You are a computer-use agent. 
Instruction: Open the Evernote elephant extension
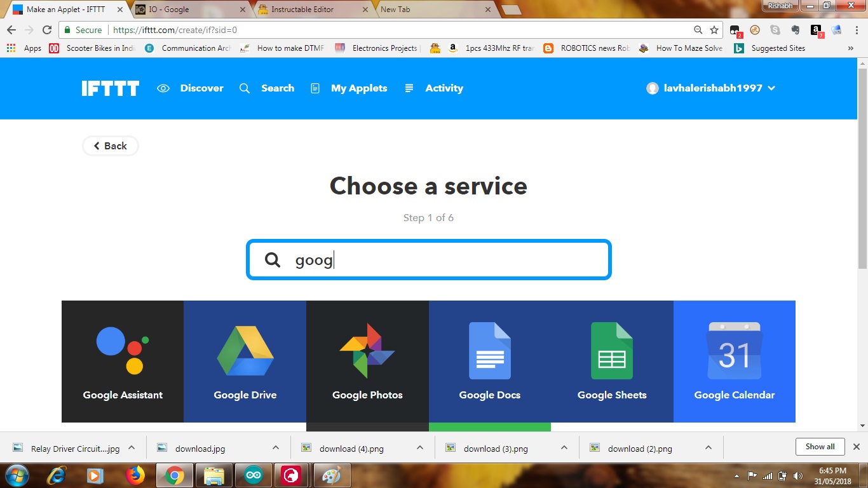796,30
